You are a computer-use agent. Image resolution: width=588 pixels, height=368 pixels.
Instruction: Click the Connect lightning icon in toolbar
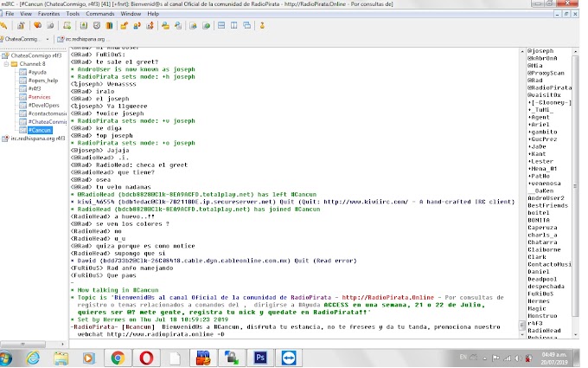pos(3,25)
